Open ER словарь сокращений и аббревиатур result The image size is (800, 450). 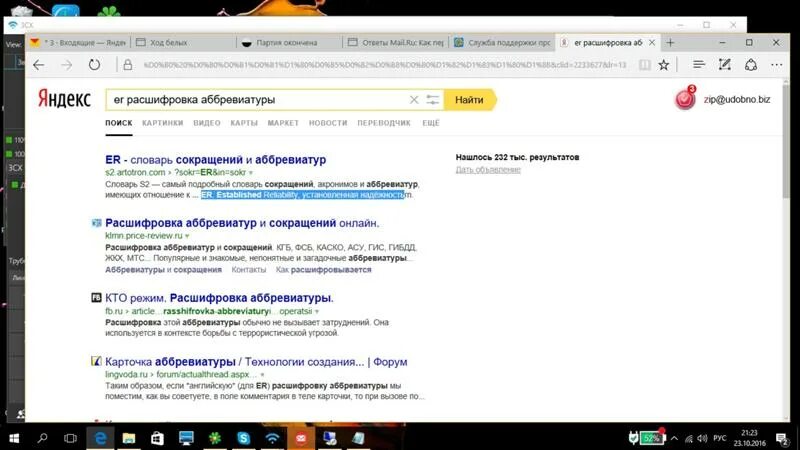215,160
